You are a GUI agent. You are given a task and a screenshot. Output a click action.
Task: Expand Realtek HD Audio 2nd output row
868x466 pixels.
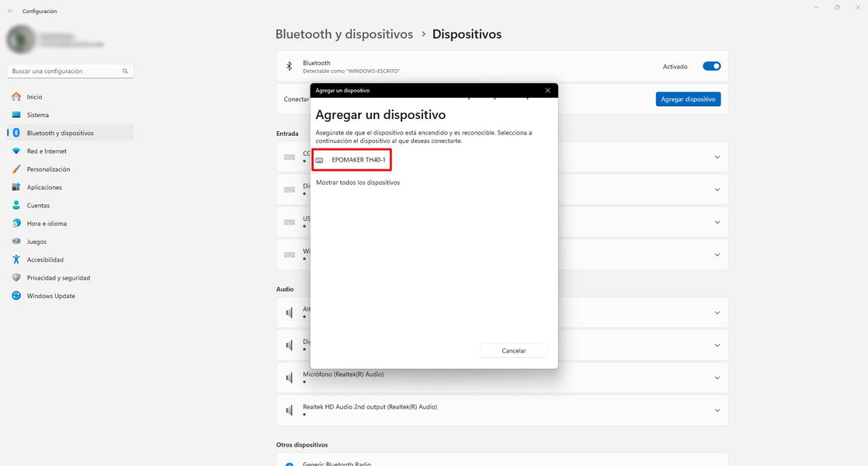[x=717, y=411]
